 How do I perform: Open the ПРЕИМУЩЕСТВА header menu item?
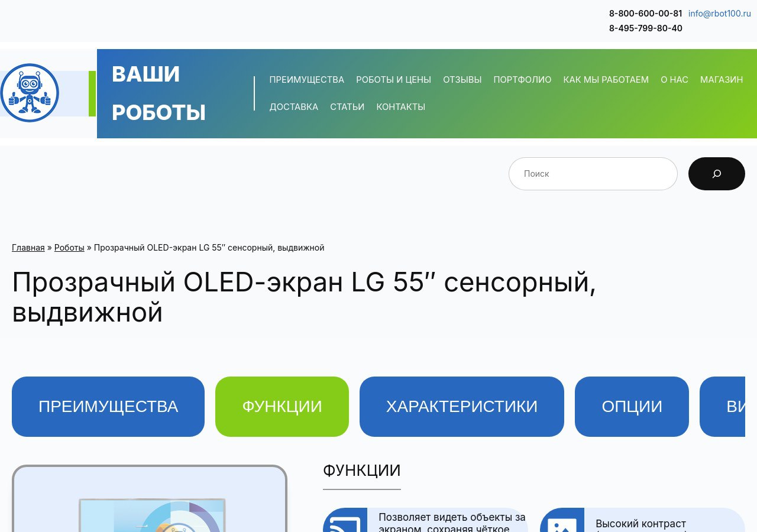pyautogui.click(x=306, y=80)
